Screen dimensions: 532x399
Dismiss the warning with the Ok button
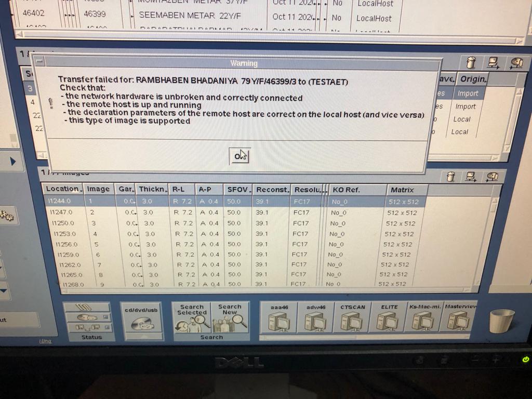240,155
